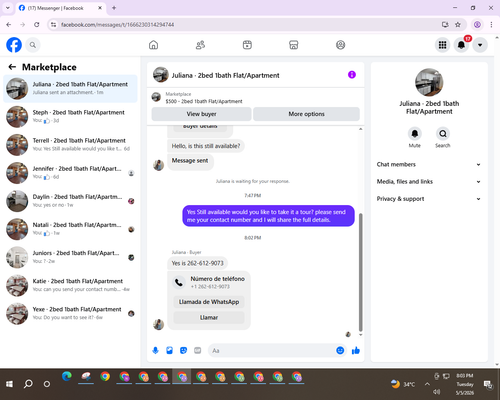
Task: Click the Aa message input field
Action: [x=272, y=351]
